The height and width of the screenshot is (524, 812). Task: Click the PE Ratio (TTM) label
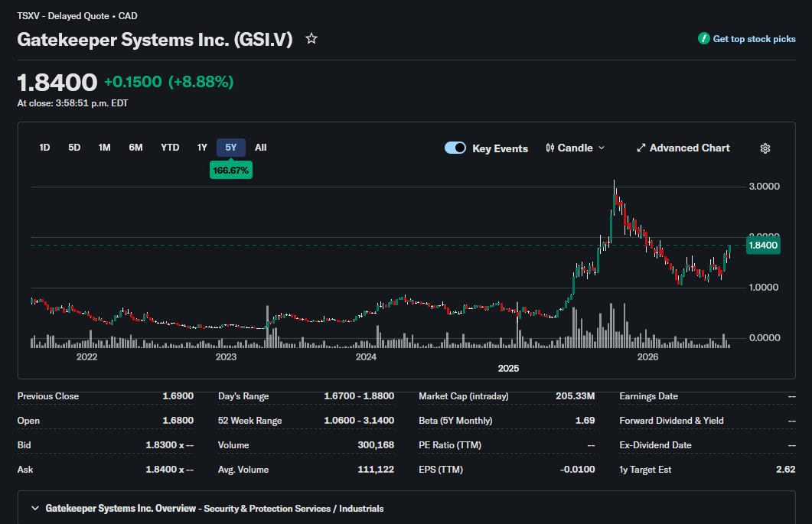coord(449,444)
